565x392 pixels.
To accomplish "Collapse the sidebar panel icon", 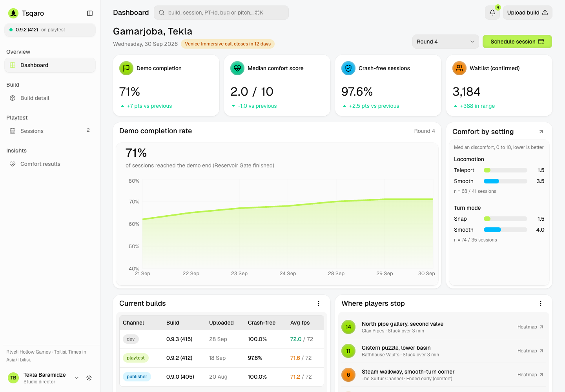I will (x=90, y=13).
